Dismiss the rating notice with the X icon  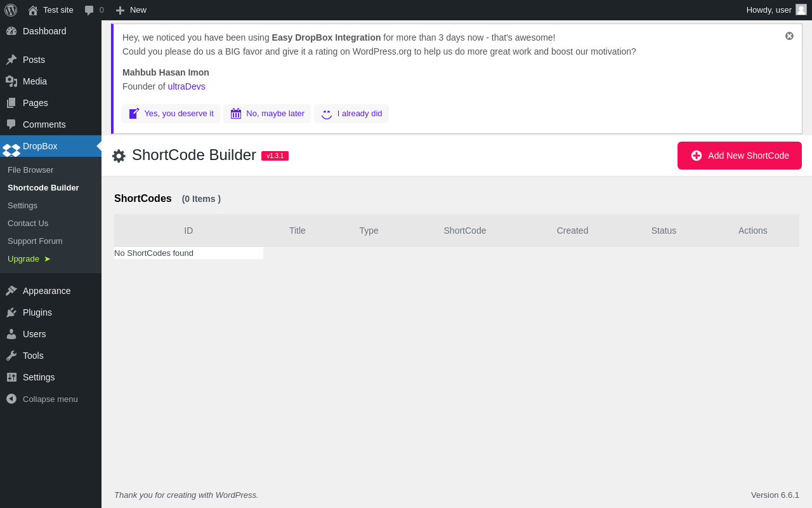click(789, 36)
